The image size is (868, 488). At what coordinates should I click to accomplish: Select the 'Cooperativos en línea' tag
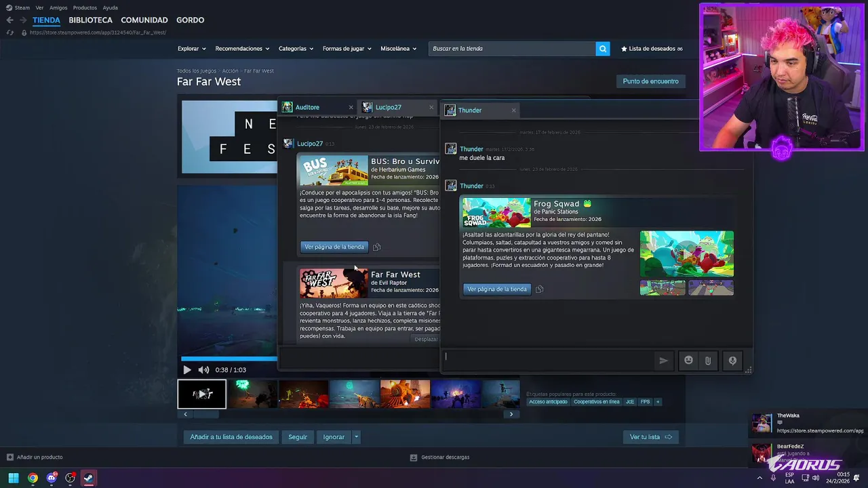pyautogui.click(x=597, y=402)
